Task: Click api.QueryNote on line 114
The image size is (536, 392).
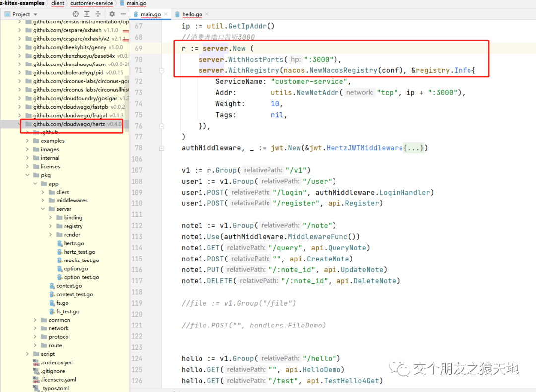Action: [x=338, y=248]
